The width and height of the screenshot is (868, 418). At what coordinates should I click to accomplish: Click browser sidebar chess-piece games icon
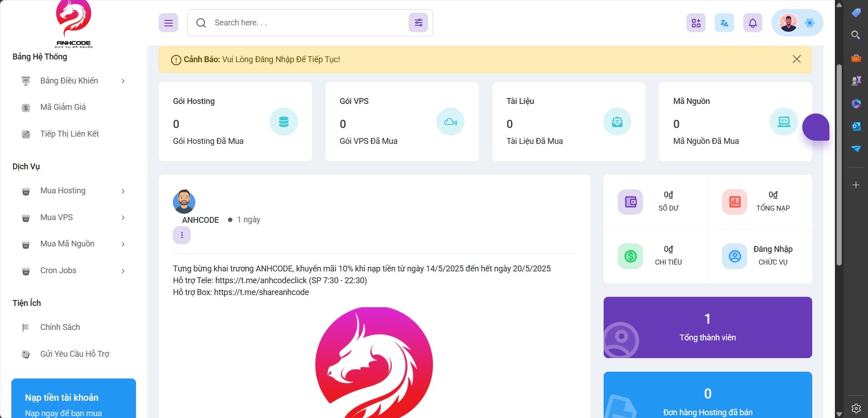point(856,81)
